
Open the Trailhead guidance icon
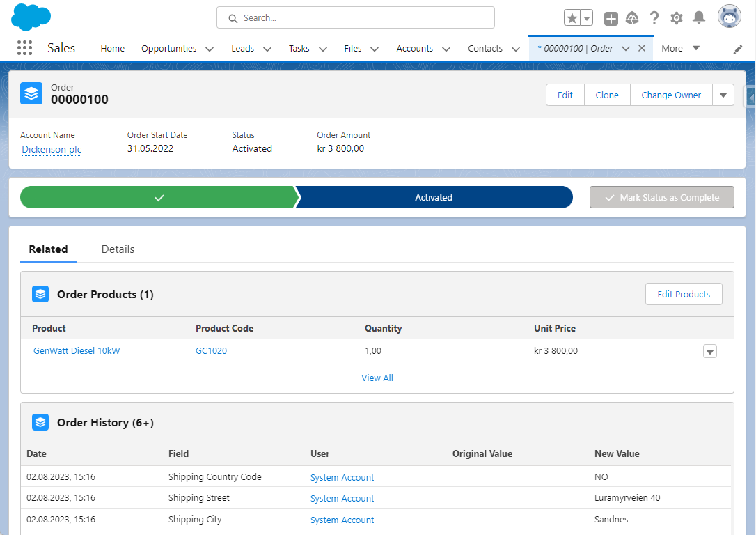point(632,18)
